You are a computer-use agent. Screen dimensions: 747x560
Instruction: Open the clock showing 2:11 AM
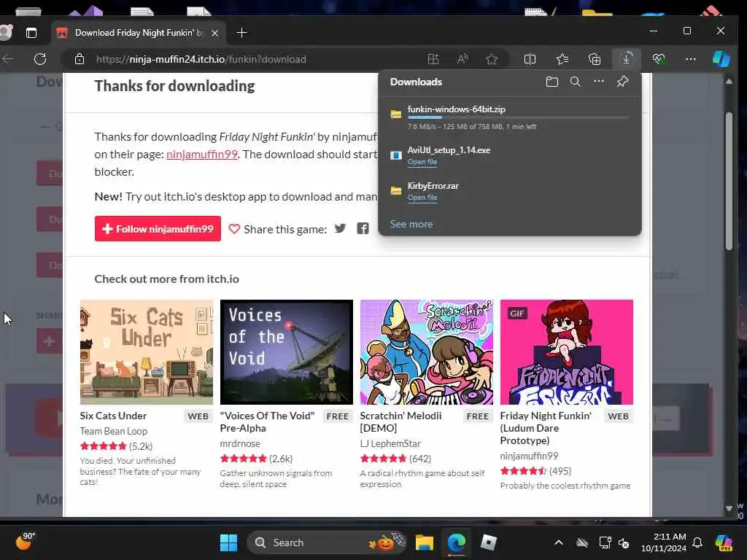664,542
